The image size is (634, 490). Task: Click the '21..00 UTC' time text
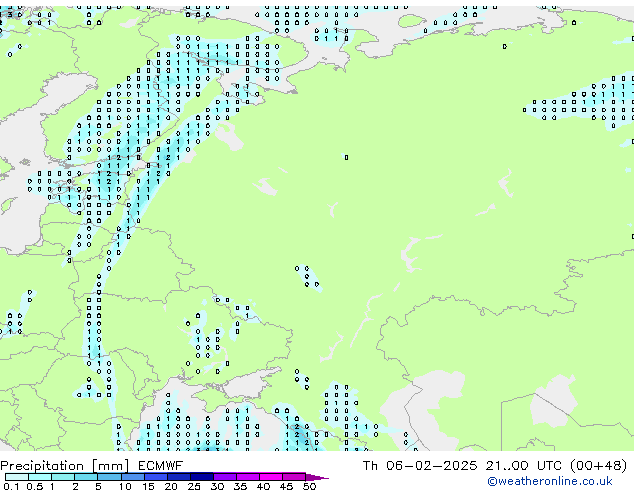(524, 466)
